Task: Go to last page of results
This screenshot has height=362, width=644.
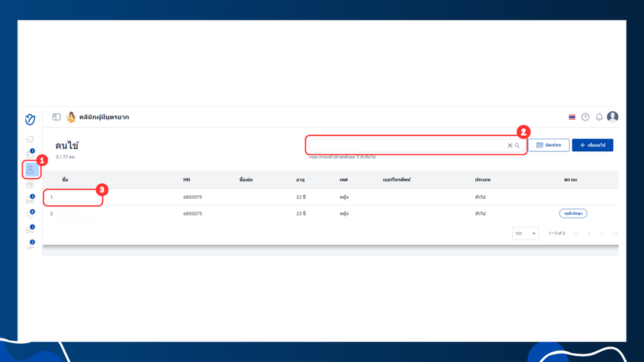Action: (615, 233)
